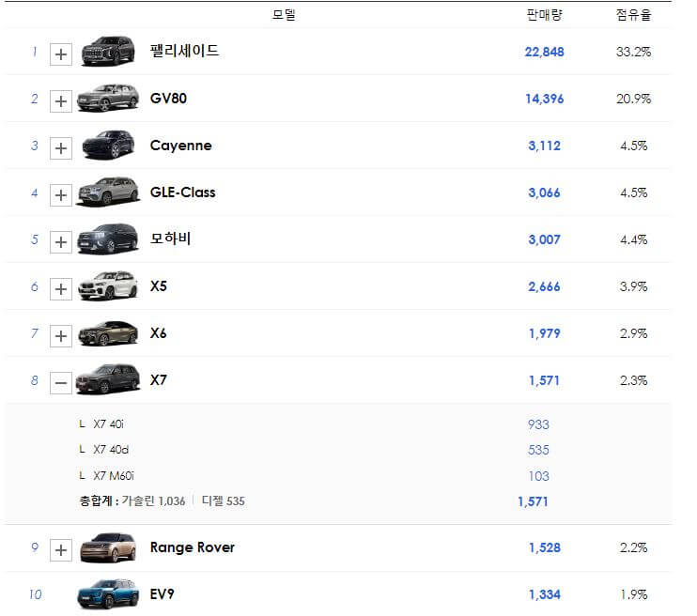Open the X6 car thumbnail
697x616 pixels.
(108, 333)
